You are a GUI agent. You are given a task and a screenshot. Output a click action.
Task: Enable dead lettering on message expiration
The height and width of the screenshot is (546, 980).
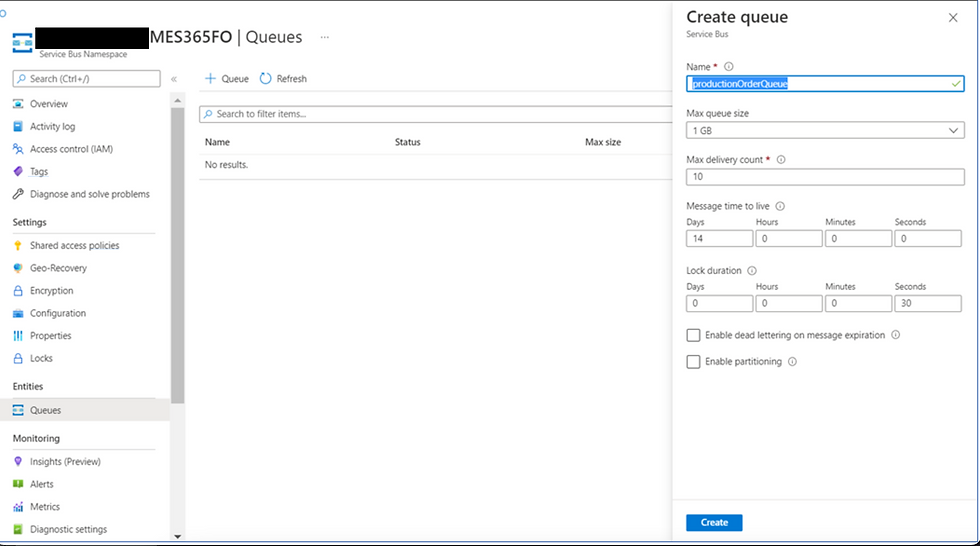693,335
